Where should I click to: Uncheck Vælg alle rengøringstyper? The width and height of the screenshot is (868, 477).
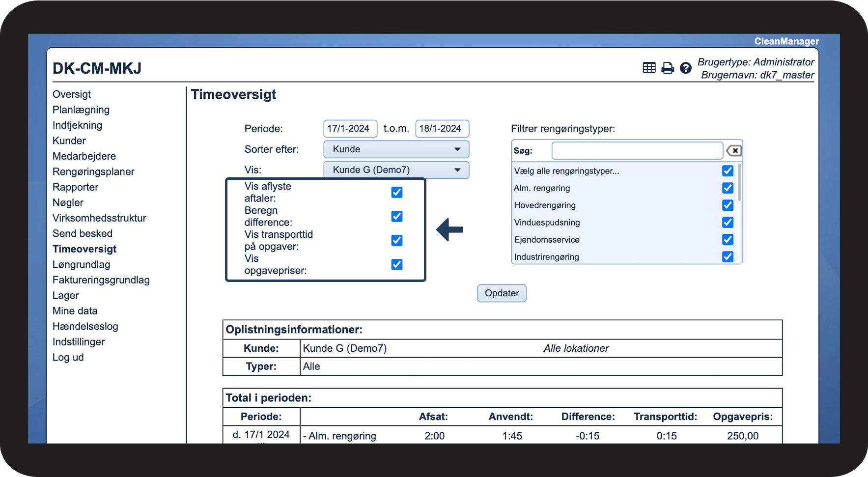(x=728, y=170)
